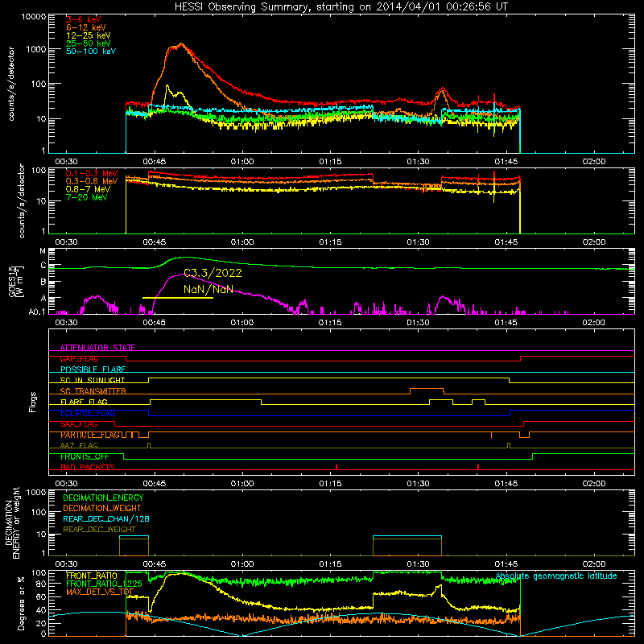Click the SAA_FLAG label
Image resolution: width=644 pixels, height=644 pixels.
click(x=79, y=424)
